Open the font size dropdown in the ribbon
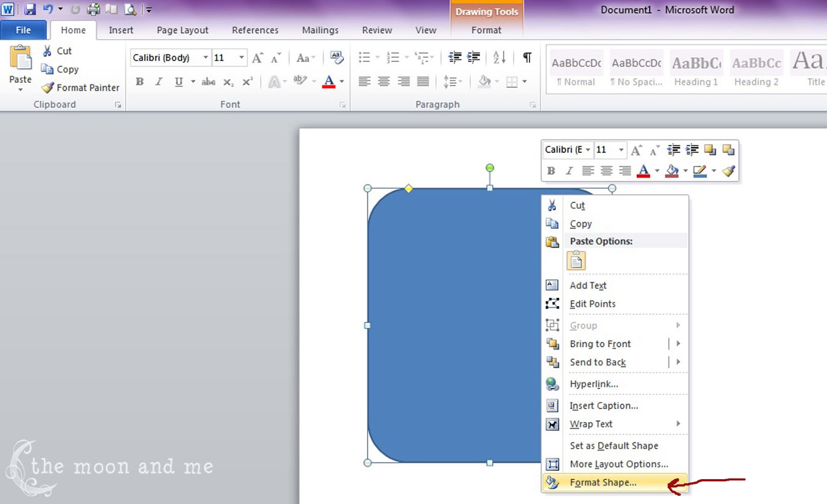 coord(241,57)
